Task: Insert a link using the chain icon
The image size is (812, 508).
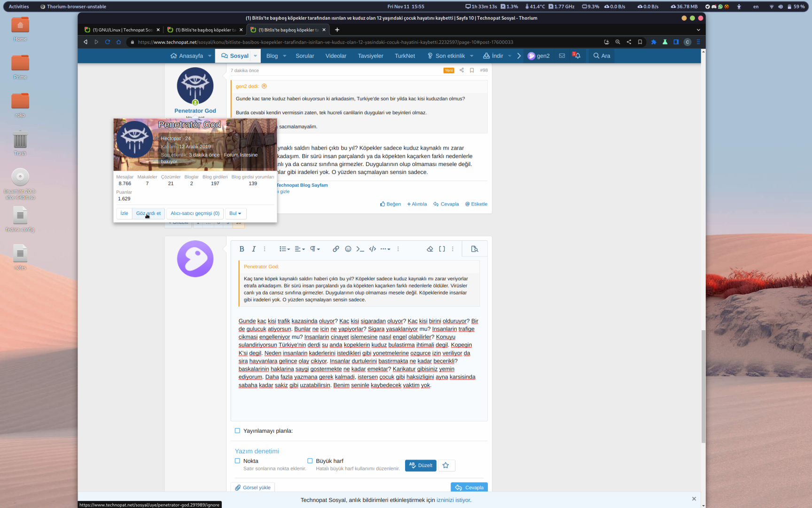Action: (x=336, y=249)
